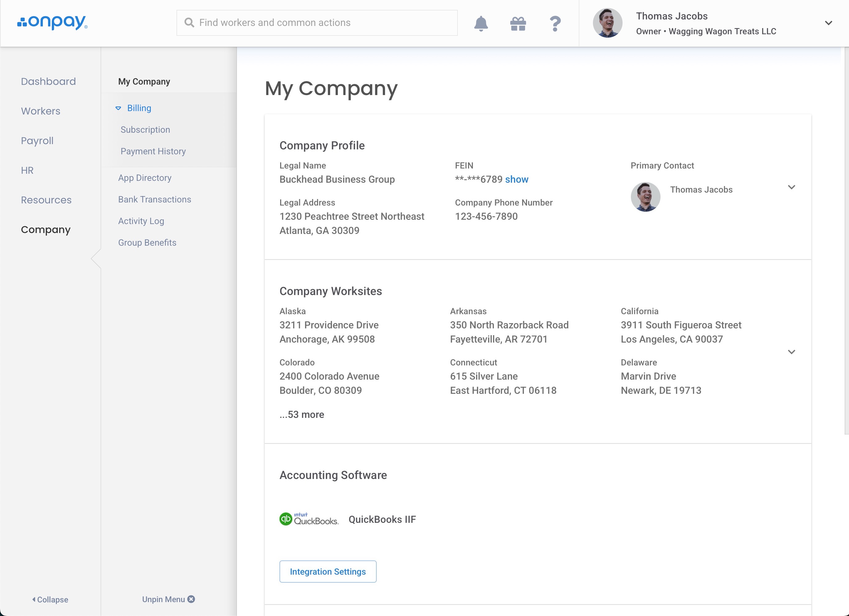The width and height of the screenshot is (849, 616).
Task: Expand the Primary Contact chevron
Action: point(791,187)
